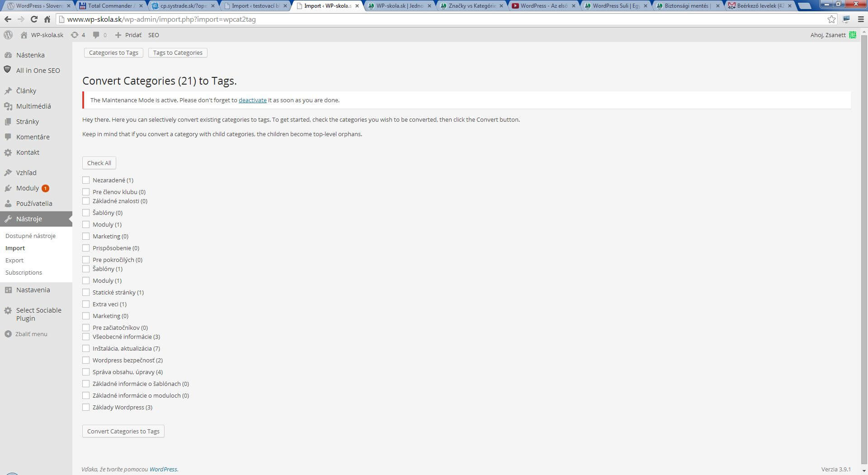Click the Moduly plugin icon
Screen dimensions: 868x475
[x=8, y=188]
